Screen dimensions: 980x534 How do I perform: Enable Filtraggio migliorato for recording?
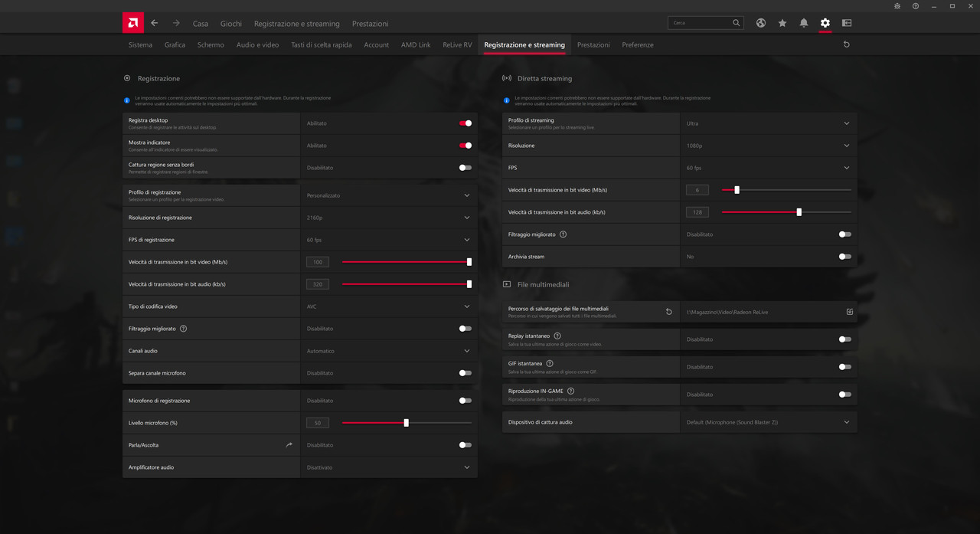click(x=465, y=329)
